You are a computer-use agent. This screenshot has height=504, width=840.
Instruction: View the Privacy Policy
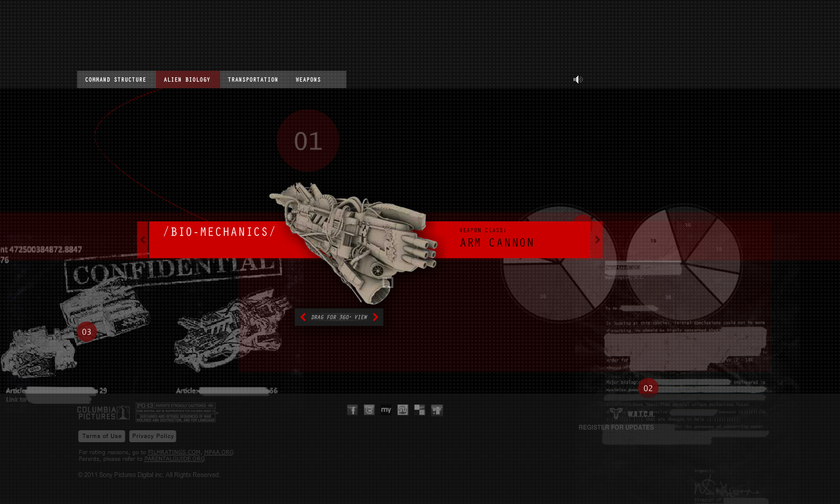click(x=152, y=436)
